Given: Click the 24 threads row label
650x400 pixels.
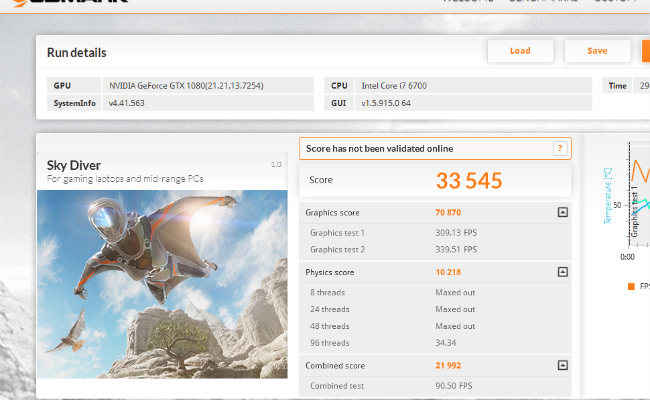Looking at the screenshot, I should click(x=330, y=309).
